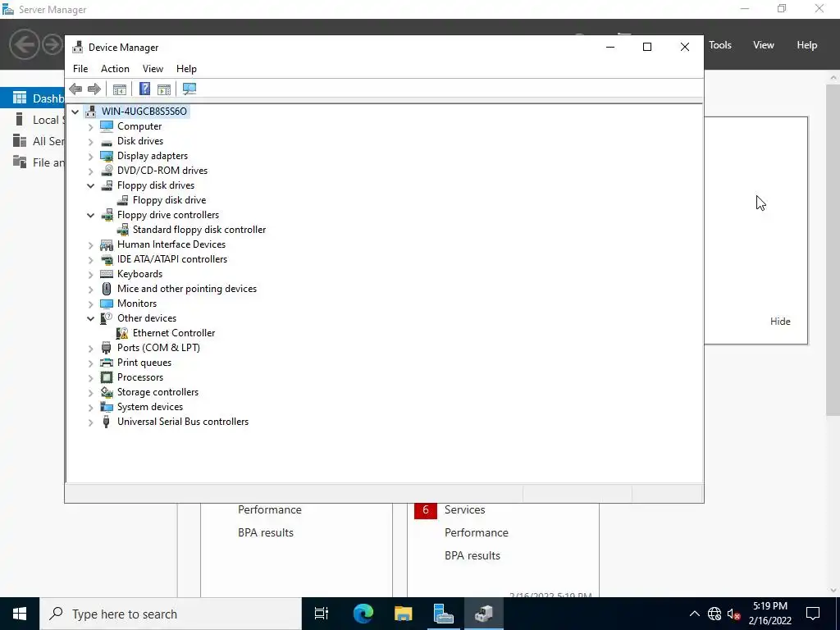Expand the Processors node
This screenshot has width=840, height=630.
[90, 378]
